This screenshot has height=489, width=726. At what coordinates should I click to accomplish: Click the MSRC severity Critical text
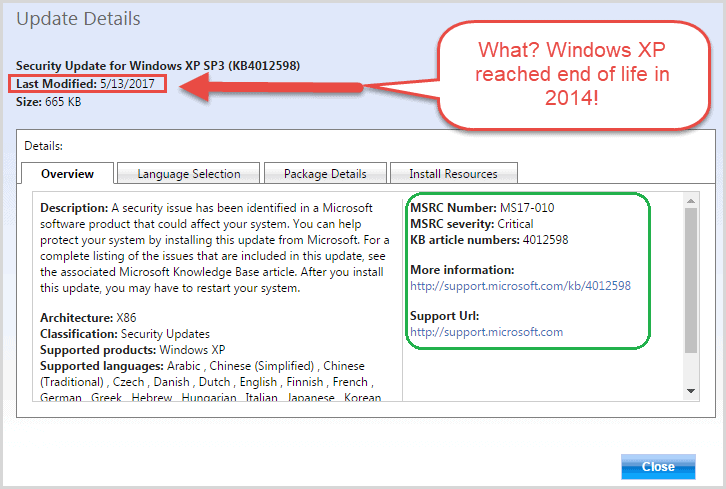(472, 224)
